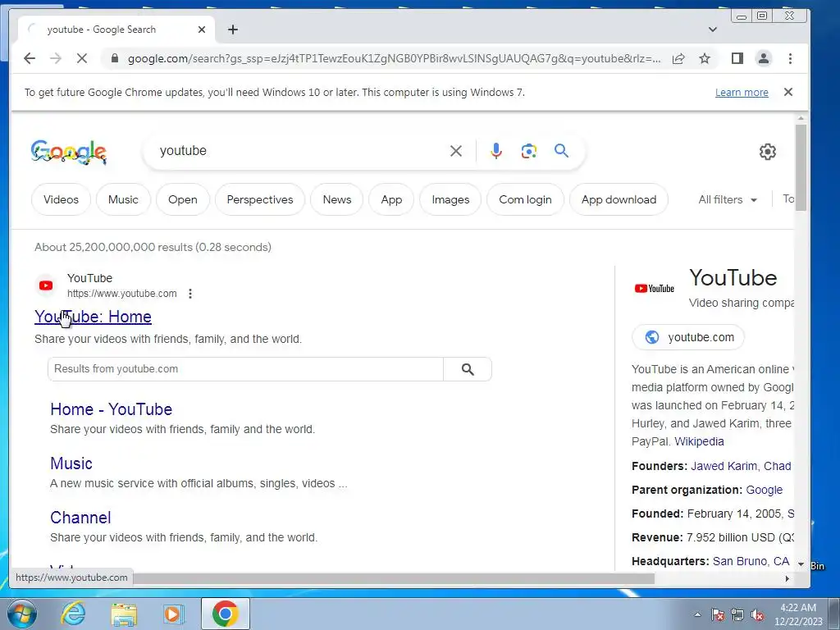Click the youtube.com knowledge panel button
The height and width of the screenshot is (630, 840).
coord(688,337)
